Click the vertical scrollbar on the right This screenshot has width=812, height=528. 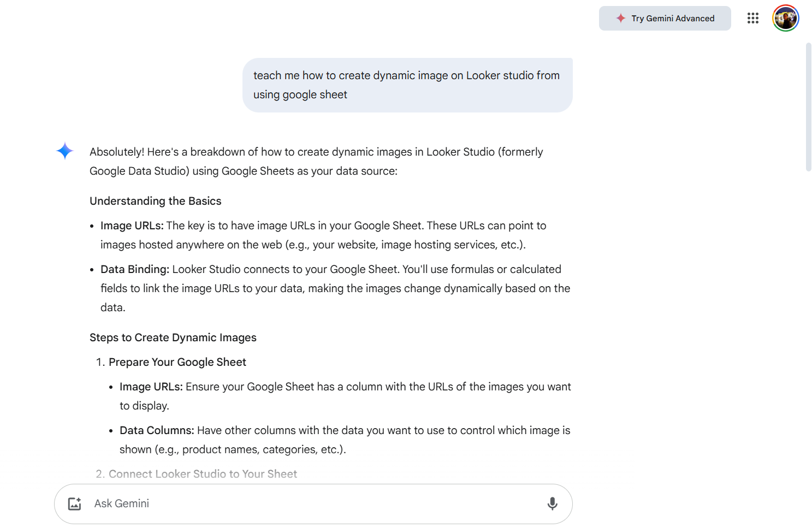[808, 108]
